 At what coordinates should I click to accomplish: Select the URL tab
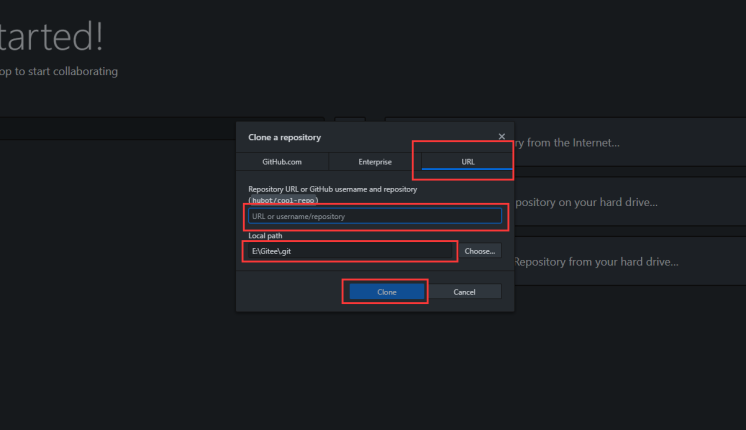467,161
